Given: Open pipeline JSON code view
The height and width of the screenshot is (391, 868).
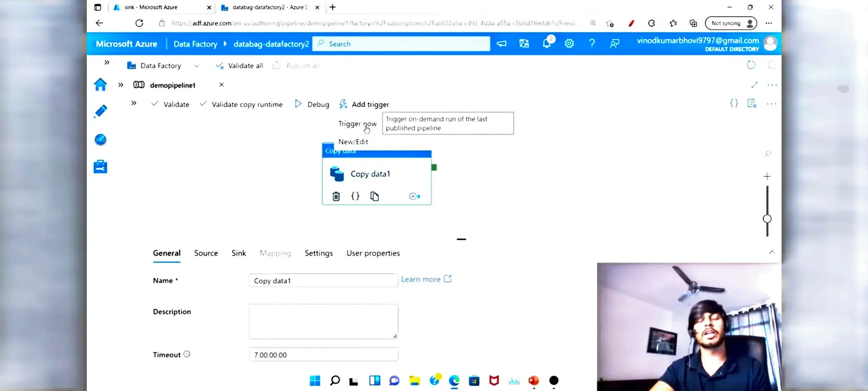Looking at the screenshot, I should pyautogui.click(x=734, y=103).
